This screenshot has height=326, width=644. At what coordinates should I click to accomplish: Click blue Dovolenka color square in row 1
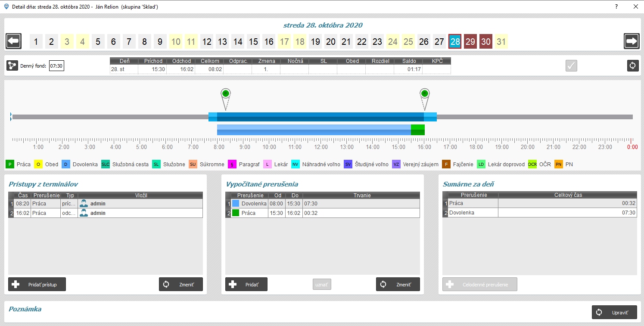pos(235,203)
